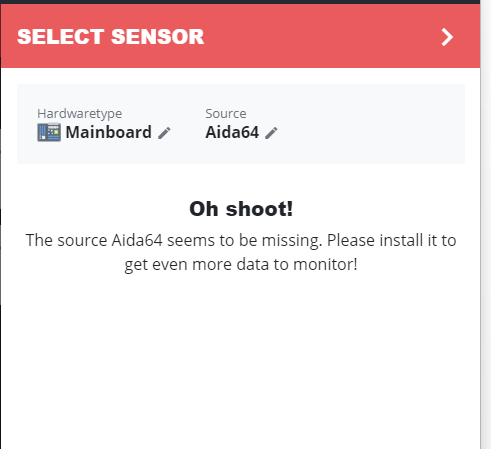Image resolution: width=491 pixels, height=449 pixels.
Task: Click the pencil icon beside Aida64
Action: pos(271,133)
